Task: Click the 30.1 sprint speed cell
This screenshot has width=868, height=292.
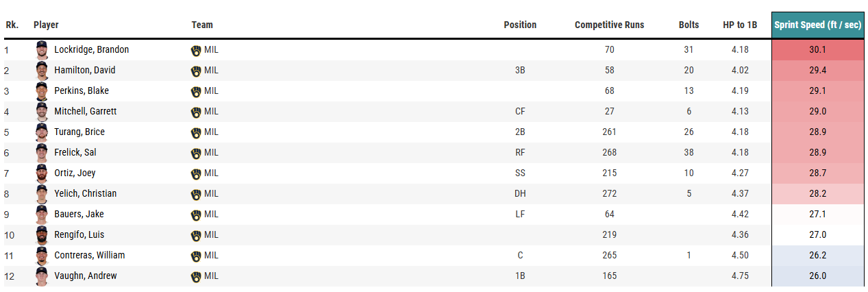Action: click(x=817, y=50)
